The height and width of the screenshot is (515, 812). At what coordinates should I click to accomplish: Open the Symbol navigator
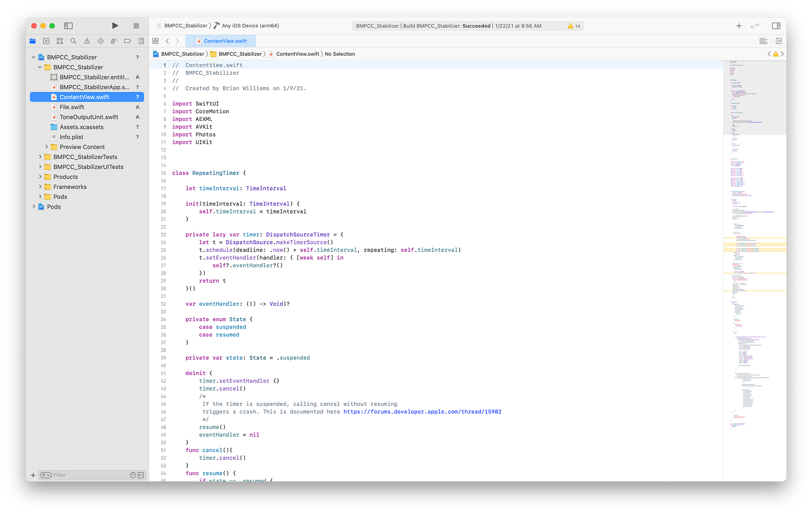(60, 41)
